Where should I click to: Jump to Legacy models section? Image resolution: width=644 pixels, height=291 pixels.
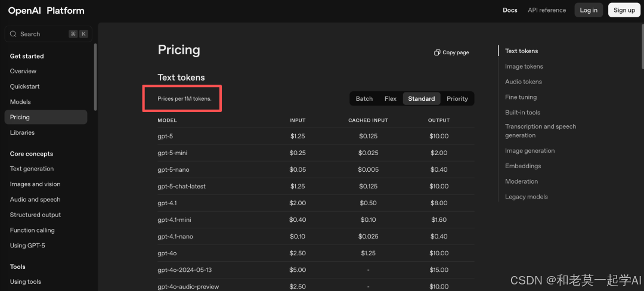coord(526,197)
